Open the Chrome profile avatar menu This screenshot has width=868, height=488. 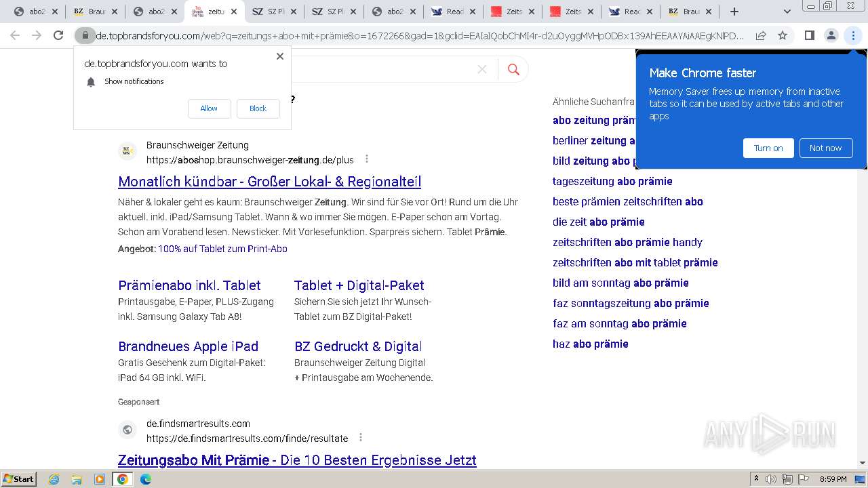831,35
